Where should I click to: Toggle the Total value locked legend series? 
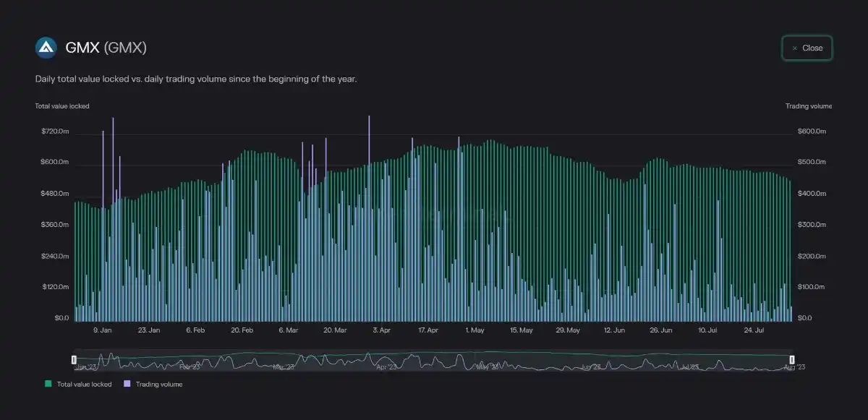[84, 385]
